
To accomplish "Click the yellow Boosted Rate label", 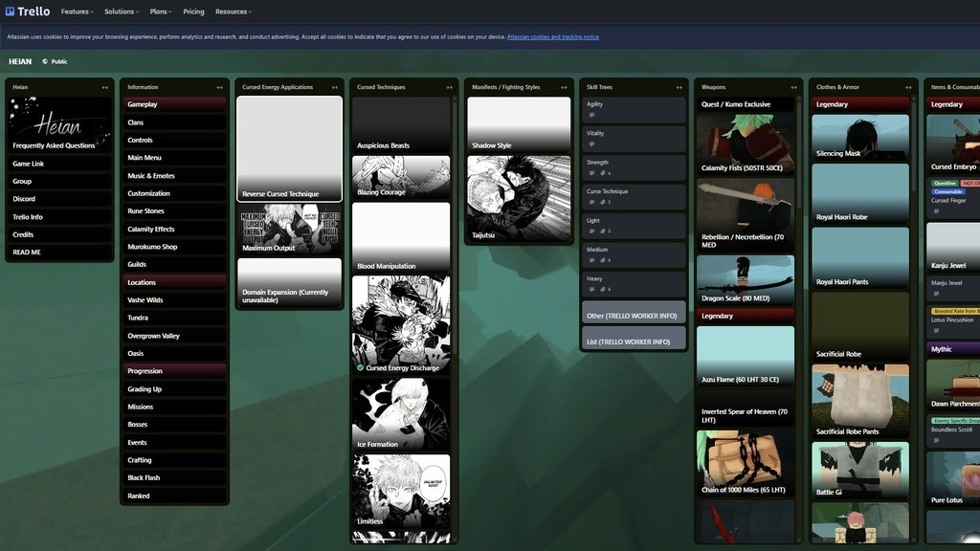I will tap(955, 311).
